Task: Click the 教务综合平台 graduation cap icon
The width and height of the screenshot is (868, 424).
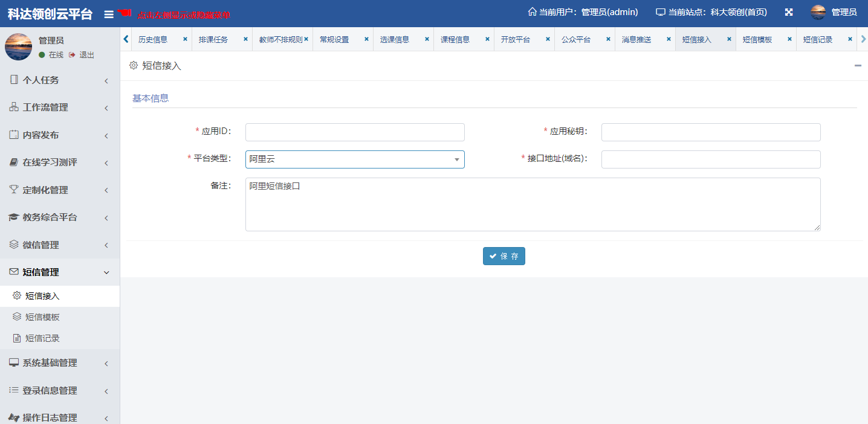Action: click(14, 217)
